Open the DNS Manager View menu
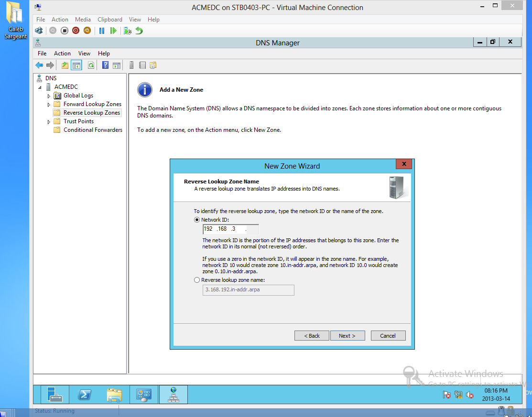532x417 pixels. (x=84, y=53)
